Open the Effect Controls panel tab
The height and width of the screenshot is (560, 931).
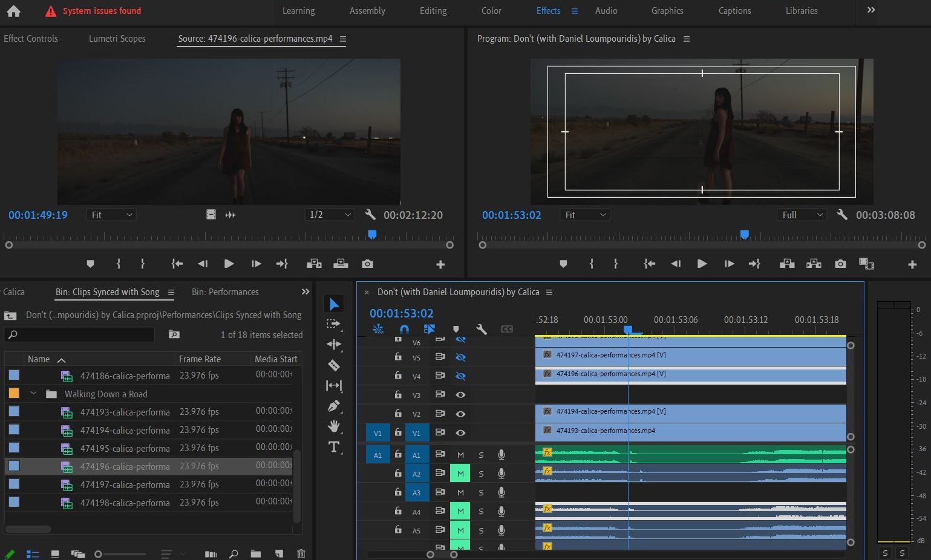pos(31,38)
